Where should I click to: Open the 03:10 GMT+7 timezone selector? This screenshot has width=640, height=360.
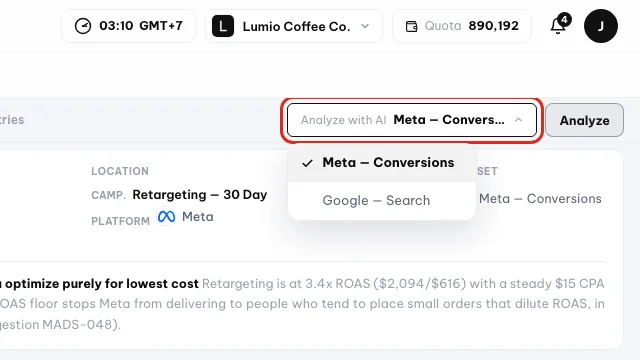pos(129,26)
